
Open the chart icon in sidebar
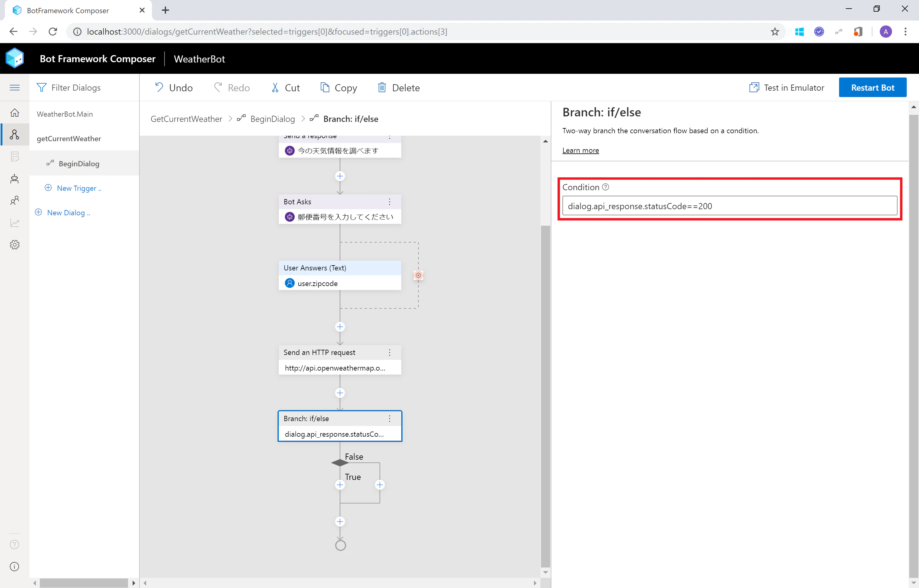[14, 223]
